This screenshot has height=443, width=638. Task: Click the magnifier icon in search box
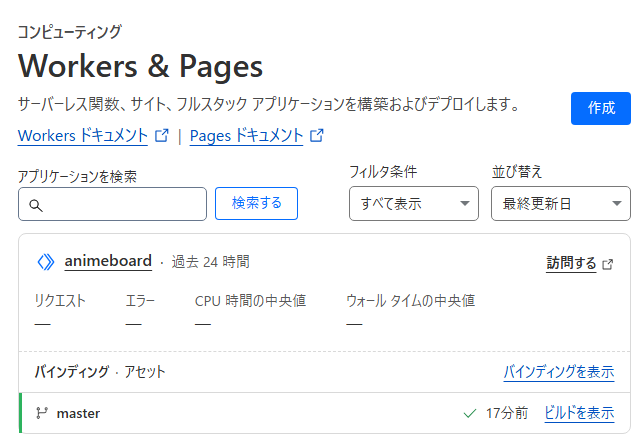36,205
